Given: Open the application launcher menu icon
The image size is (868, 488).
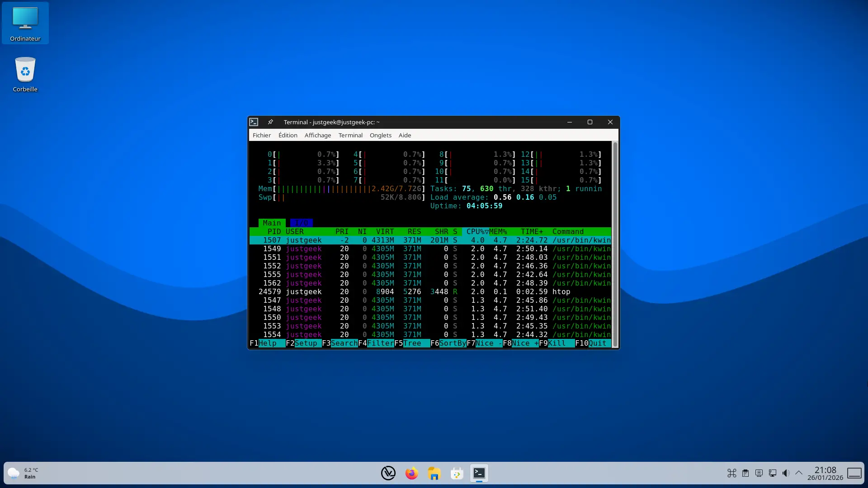Looking at the screenshot, I should [x=388, y=473].
